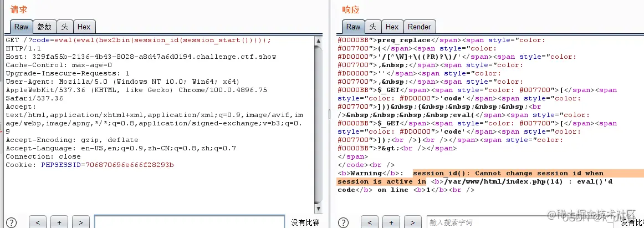
Task: Click the Accept-Encoding: gzip, deflate line
Action: coord(72,140)
